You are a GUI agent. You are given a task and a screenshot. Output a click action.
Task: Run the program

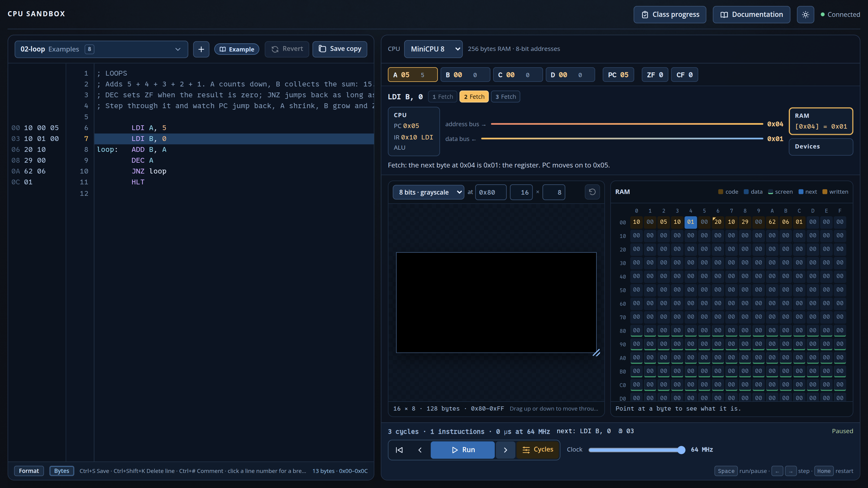tap(463, 450)
